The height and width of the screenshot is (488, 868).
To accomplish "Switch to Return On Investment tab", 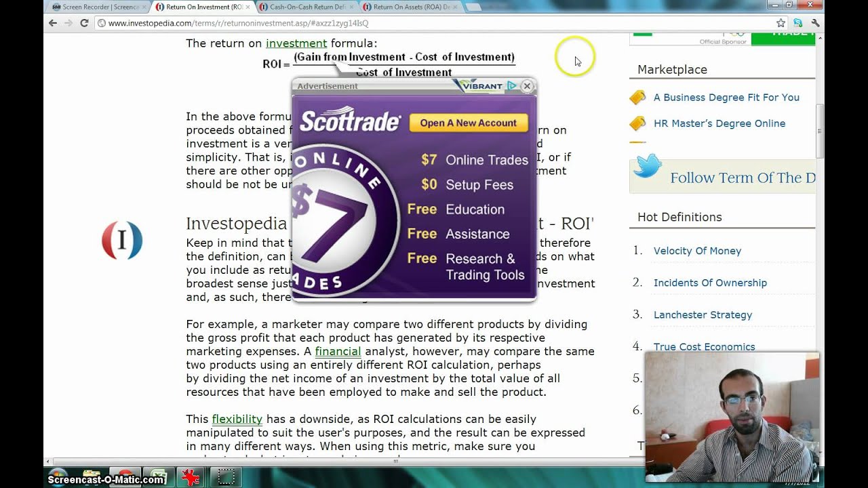I will (x=202, y=7).
